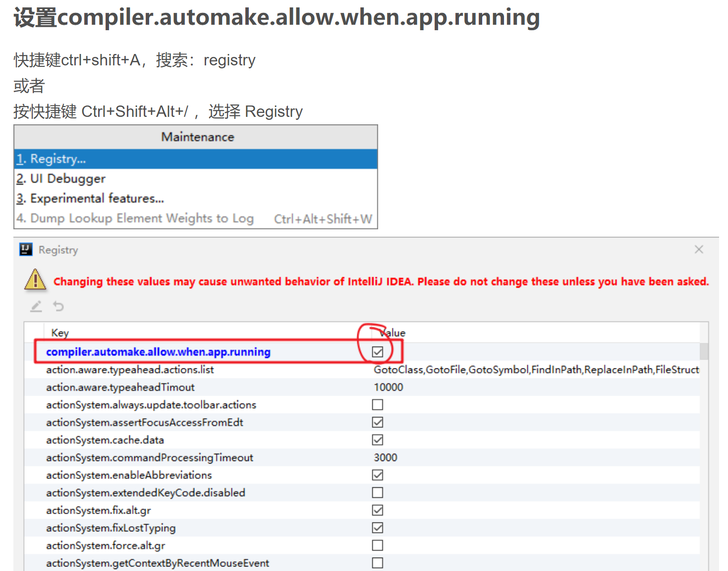Screen dimensions: 728x571
Task: Select actionSystem.commandProcessingTimeout key
Action: pyautogui.click(x=149, y=458)
